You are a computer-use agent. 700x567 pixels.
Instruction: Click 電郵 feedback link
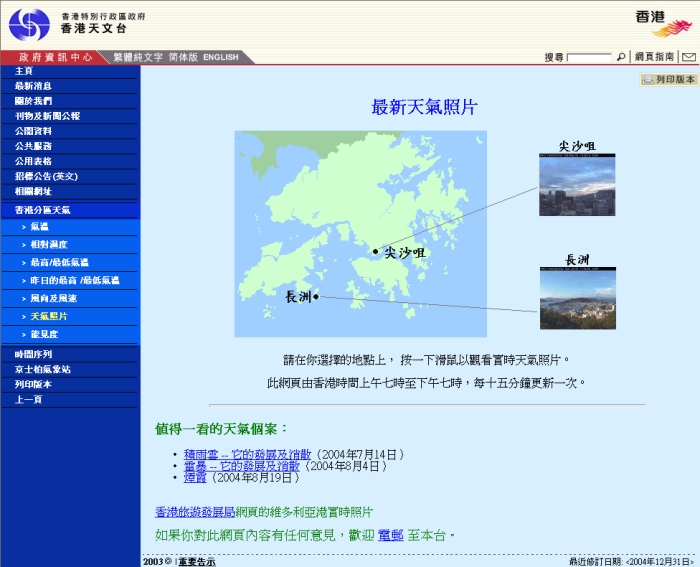click(x=391, y=535)
